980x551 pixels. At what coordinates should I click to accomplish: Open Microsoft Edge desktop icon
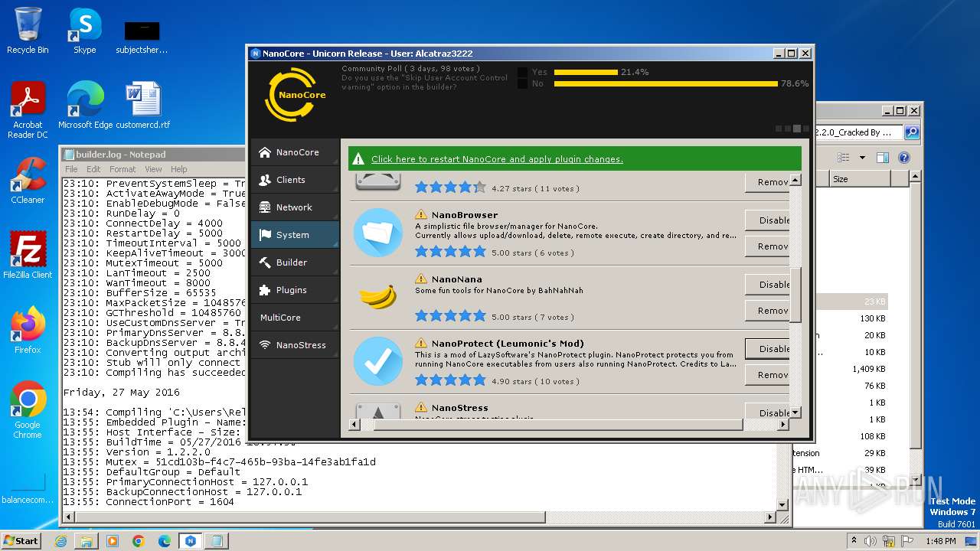[85, 106]
